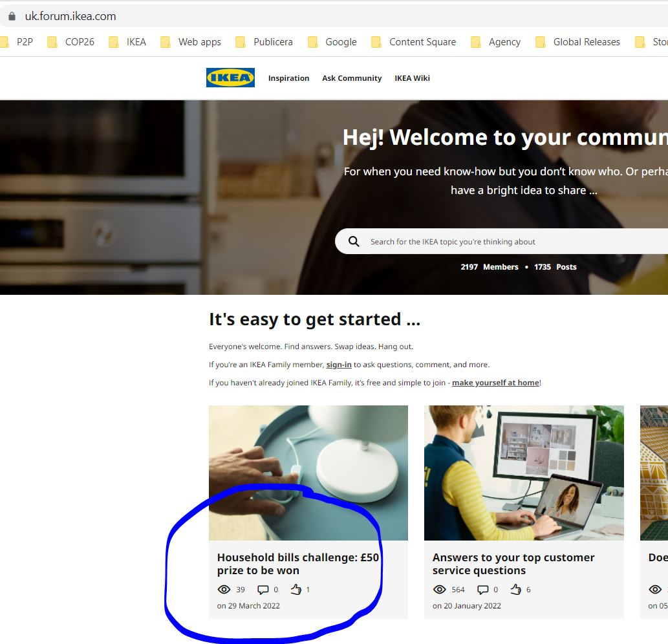Click thumbs-up icon on Household bills card
Image resolution: width=668 pixels, height=644 pixels.
[x=296, y=590]
